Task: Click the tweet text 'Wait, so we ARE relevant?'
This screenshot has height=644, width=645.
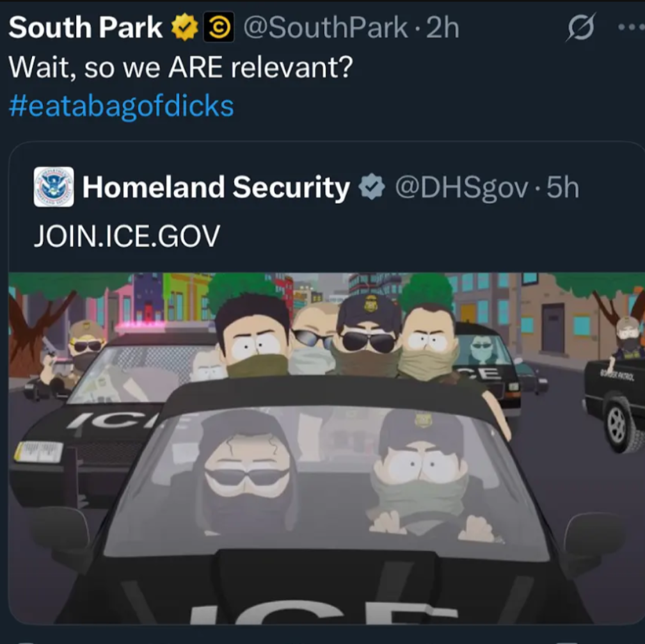Action: [180, 67]
